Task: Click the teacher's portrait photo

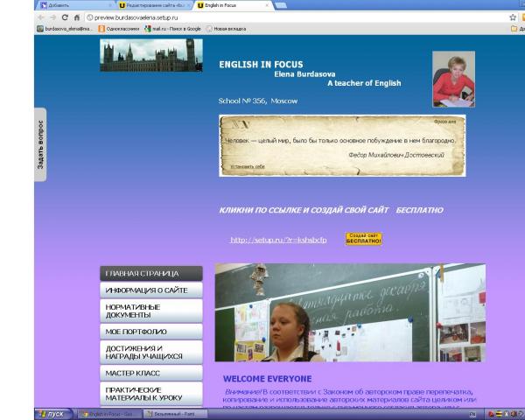Action: pyautogui.click(x=453, y=79)
